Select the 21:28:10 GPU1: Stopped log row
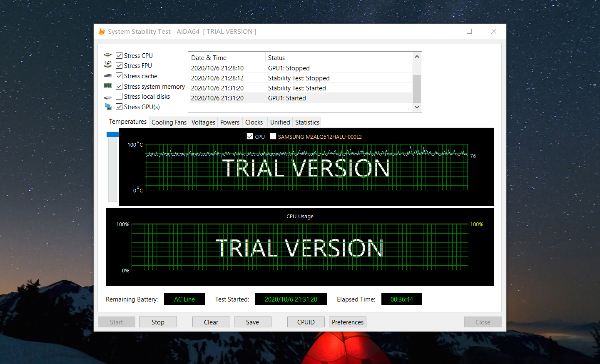This screenshot has height=364, width=600. [x=300, y=68]
